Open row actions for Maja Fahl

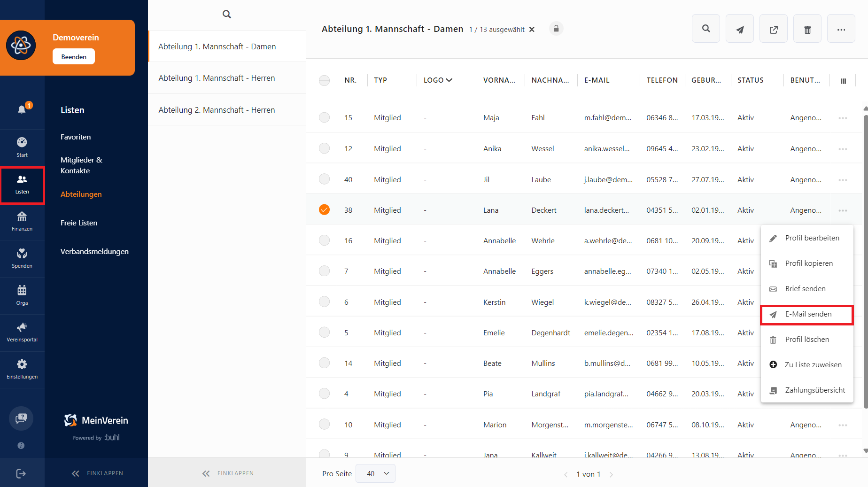[843, 118]
